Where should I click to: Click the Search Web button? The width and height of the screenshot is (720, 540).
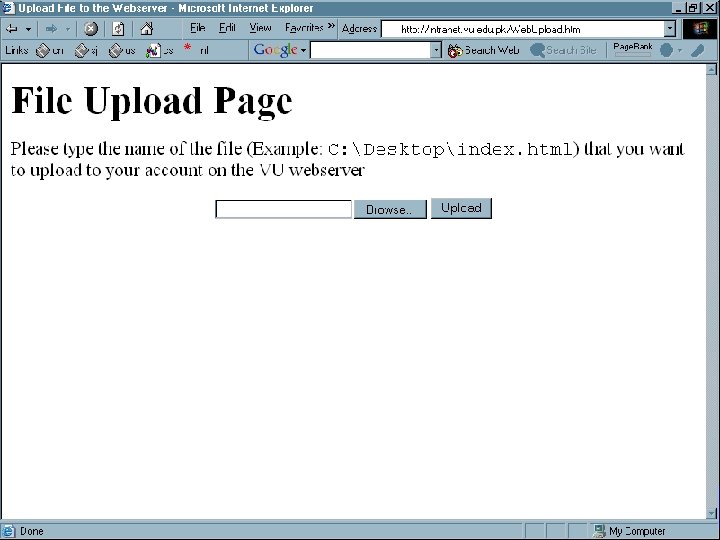483,51
